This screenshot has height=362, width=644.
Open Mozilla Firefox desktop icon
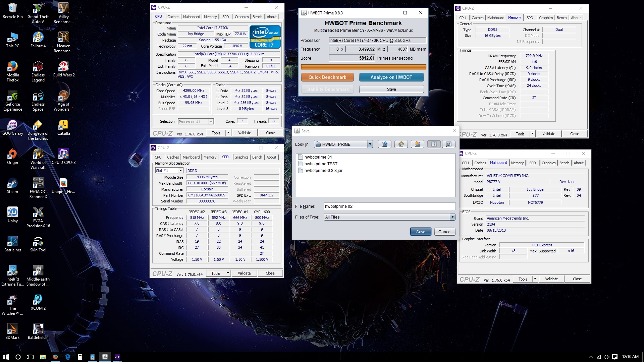13,72
